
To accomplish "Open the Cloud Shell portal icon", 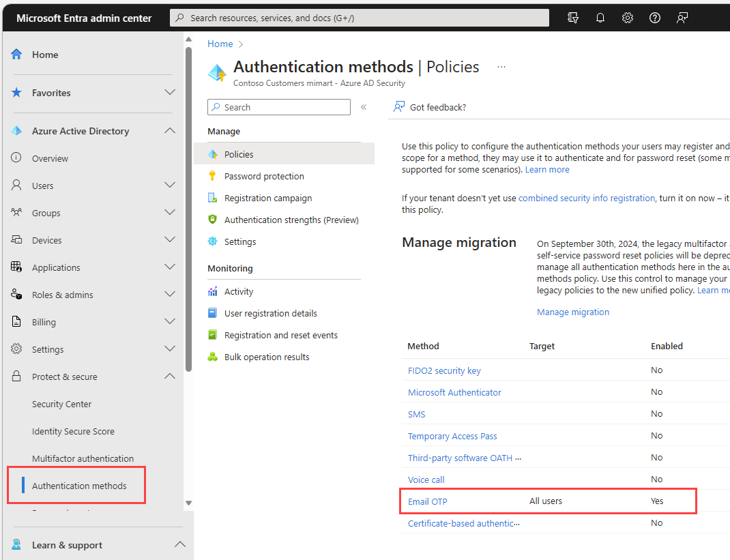I will tap(573, 18).
